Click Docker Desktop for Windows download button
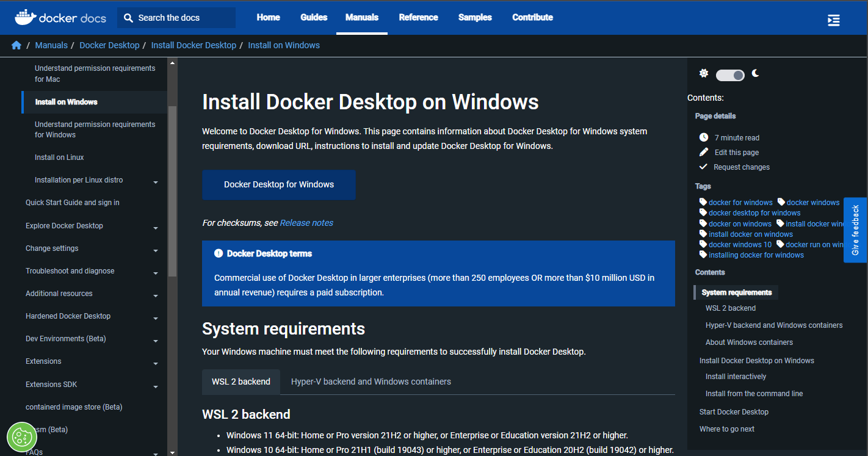 279,184
